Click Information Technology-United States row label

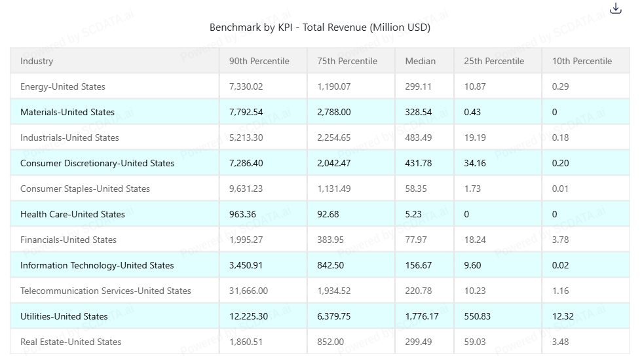[x=97, y=265]
